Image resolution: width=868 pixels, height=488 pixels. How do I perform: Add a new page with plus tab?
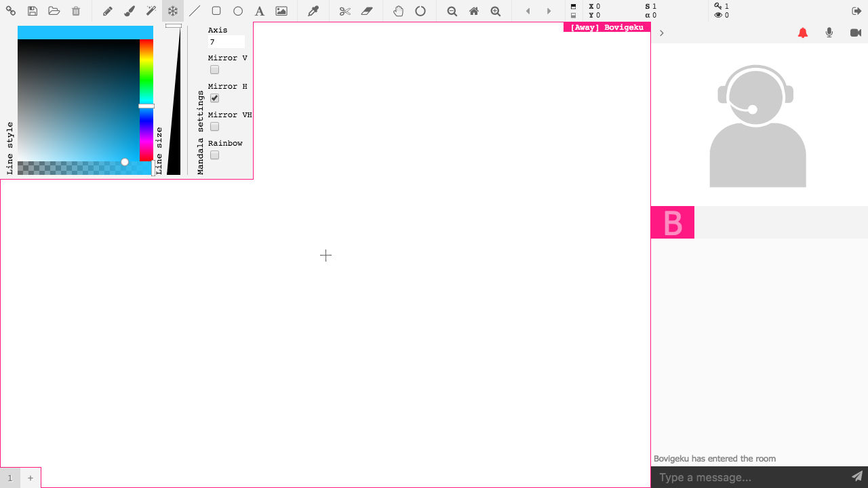(x=31, y=478)
